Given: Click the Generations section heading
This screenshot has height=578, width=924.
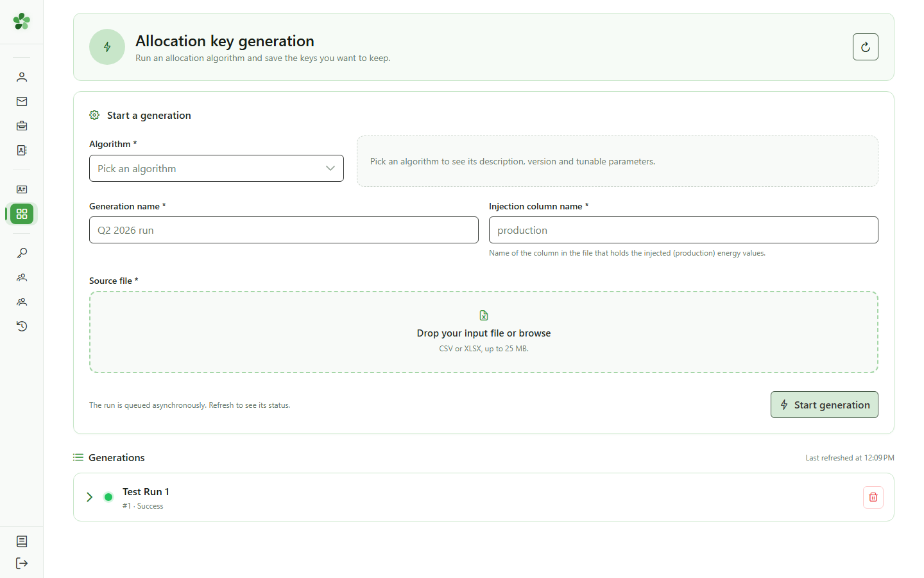Looking at the screenshot, I should (117, 458).
